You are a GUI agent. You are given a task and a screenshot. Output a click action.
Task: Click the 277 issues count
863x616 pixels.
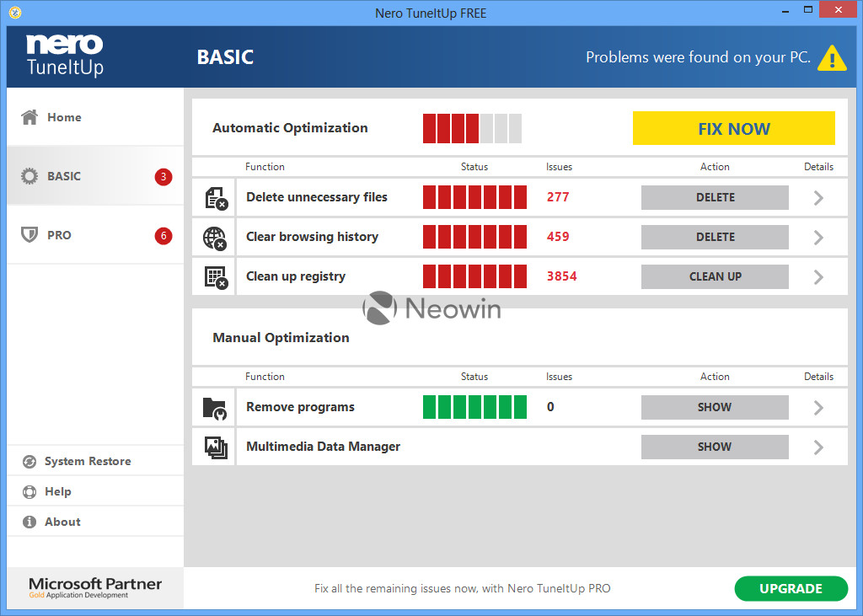click(x=558, y=197)
